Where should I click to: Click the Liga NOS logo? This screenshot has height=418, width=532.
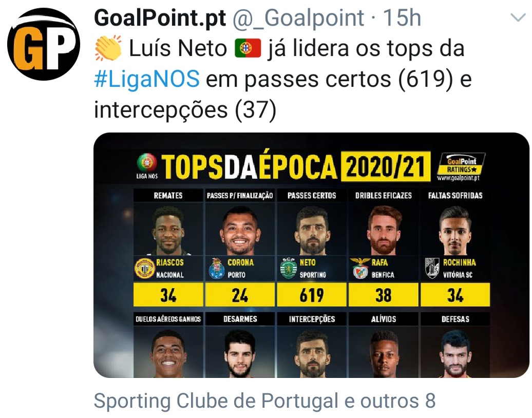click(147, 166)
